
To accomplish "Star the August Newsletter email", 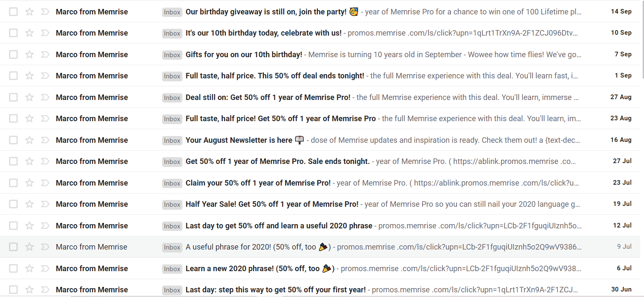I will (x=29, y=140).
